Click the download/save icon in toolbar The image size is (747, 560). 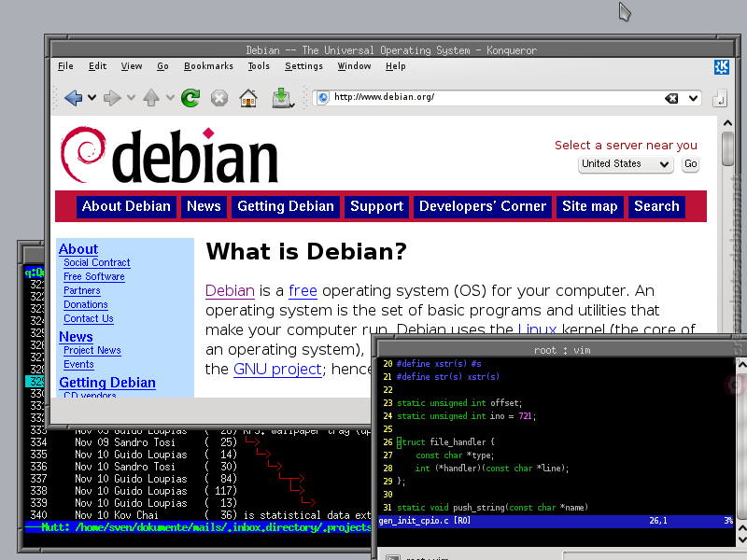[282, 98]
